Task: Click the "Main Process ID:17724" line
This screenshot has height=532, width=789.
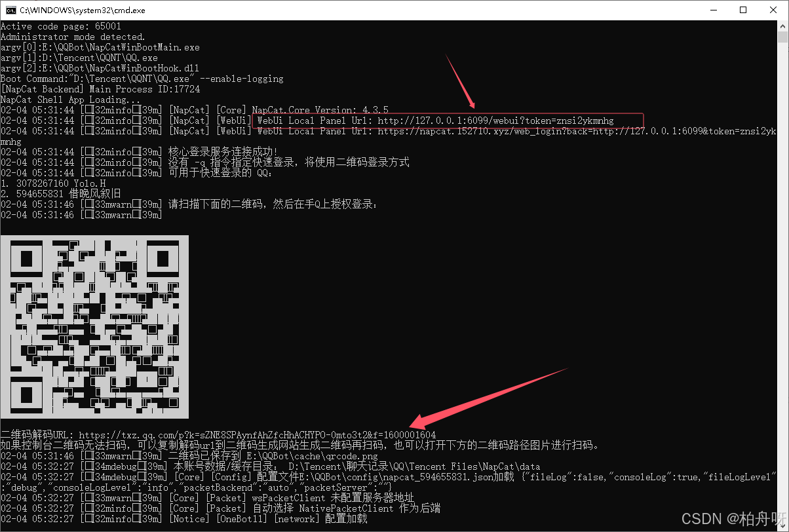Action: pyautogui.click(x=100, y=89)
